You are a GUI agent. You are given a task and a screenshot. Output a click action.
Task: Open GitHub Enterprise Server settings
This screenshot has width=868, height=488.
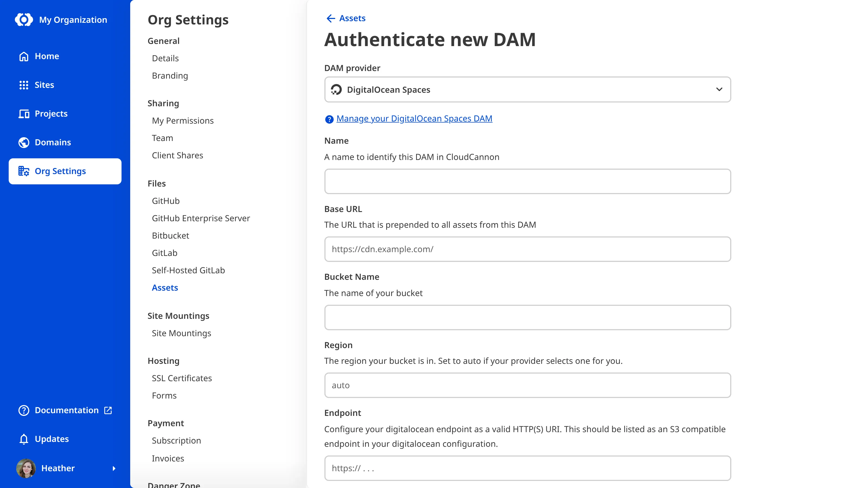click(201, 218)
